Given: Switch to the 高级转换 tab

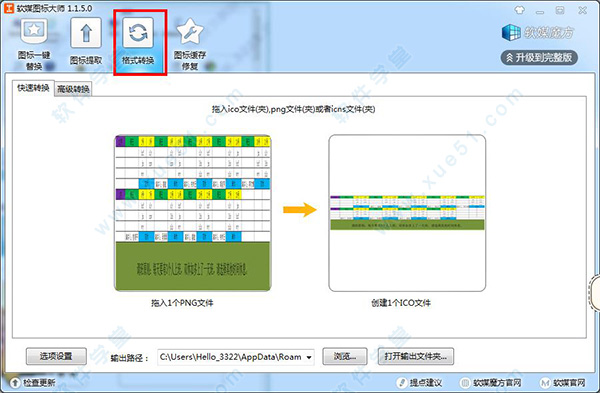Looking at the screenshot, I should pyautogui.click(x=73, y=89).
